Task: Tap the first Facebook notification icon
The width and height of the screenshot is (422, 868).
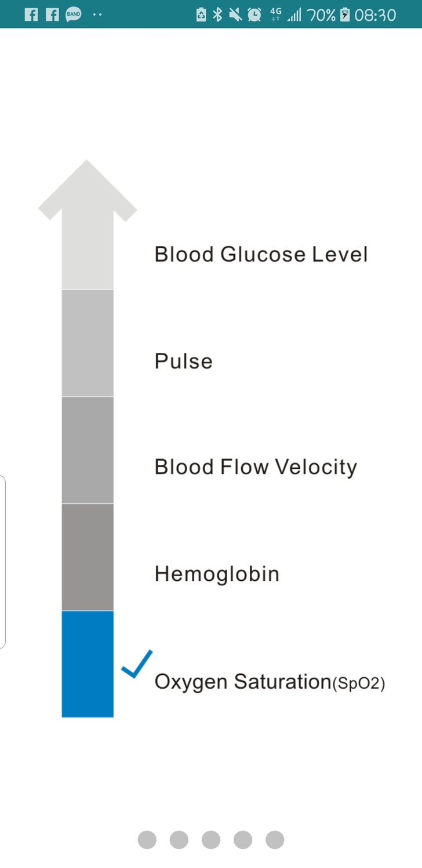Action: pyautogui.click(x=31, y=15)
